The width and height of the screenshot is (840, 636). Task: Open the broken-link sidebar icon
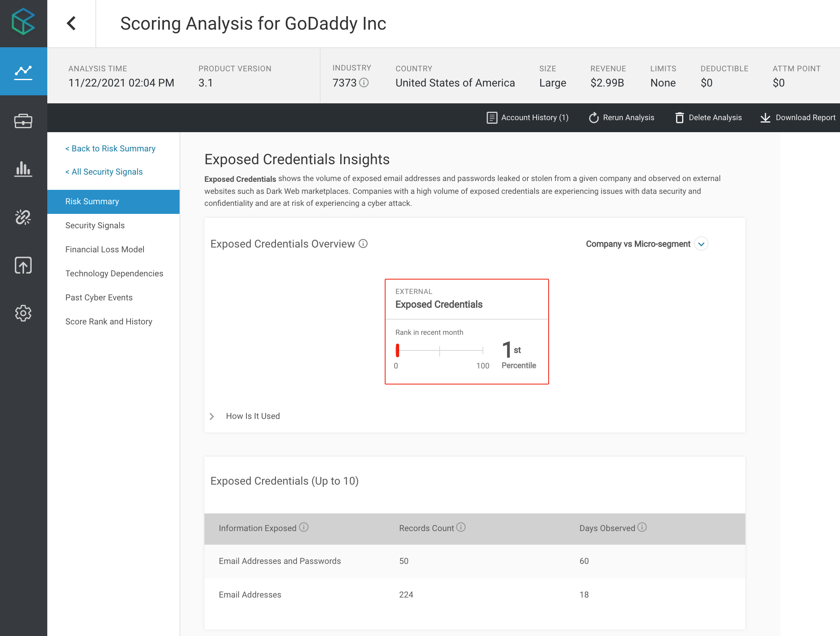(x=23, y=217)
